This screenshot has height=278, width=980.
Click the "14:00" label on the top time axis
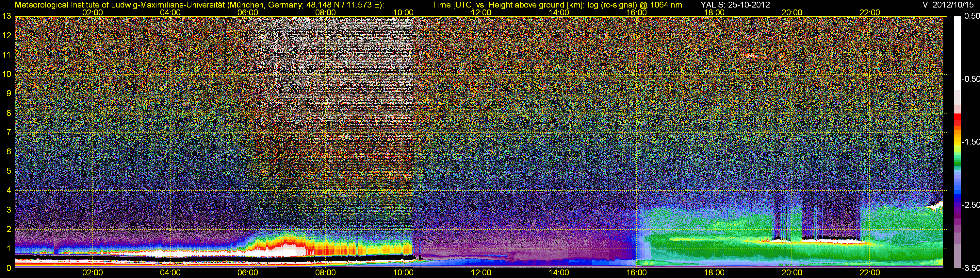[x=559, y=12]
